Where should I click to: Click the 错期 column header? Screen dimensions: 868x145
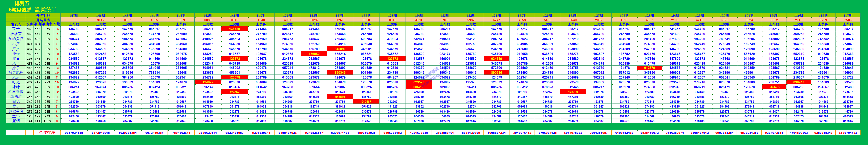pos(57,24)
